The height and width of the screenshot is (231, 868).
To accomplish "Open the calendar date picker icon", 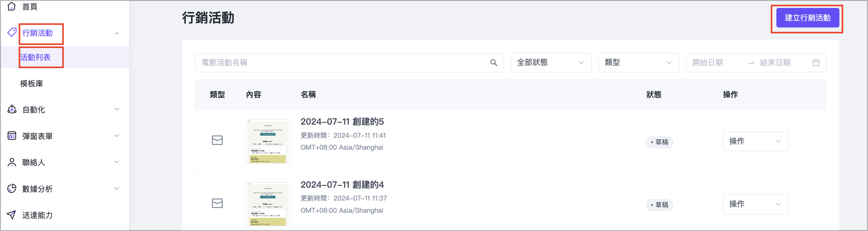I will click(816, 63).
